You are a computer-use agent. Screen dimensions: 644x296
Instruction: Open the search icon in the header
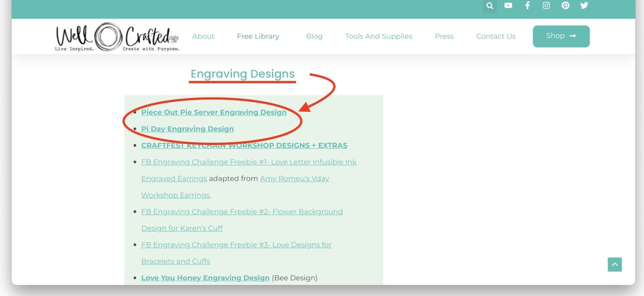tap(490, 5)
